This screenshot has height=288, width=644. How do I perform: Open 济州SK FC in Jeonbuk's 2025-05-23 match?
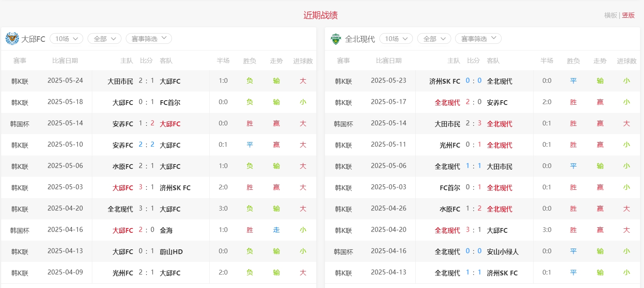click(444, 81)
